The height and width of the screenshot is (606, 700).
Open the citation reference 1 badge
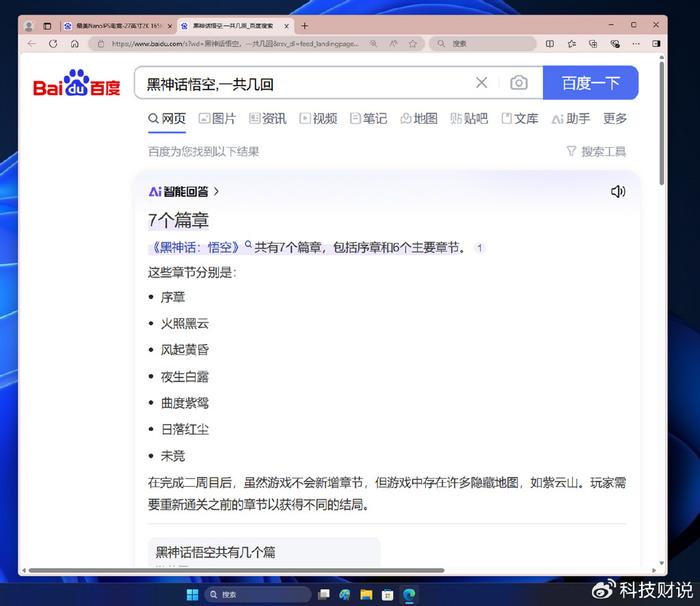tap(479, 248)
